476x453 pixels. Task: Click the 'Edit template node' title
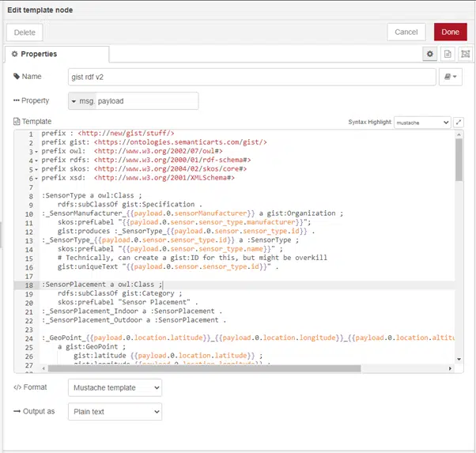pyautogui.click(x=40, y=10)
